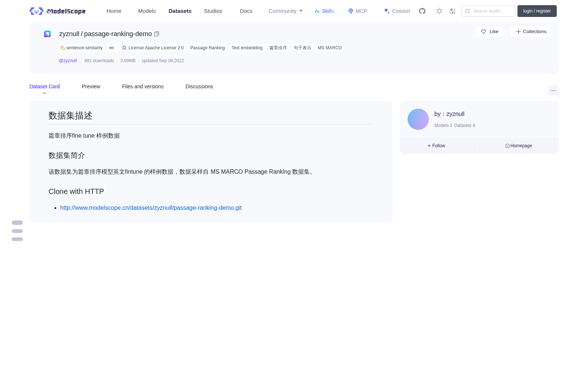588x368 pixels.
Task: Click the Clone with HTTP heading
Action: [76, 191]
